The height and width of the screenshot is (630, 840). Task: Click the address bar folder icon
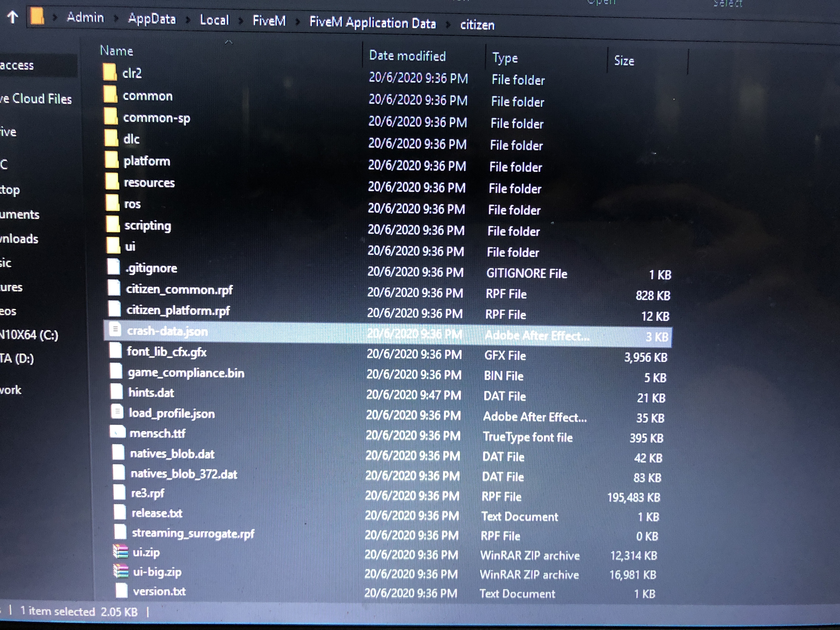click(x=37, y=17)
